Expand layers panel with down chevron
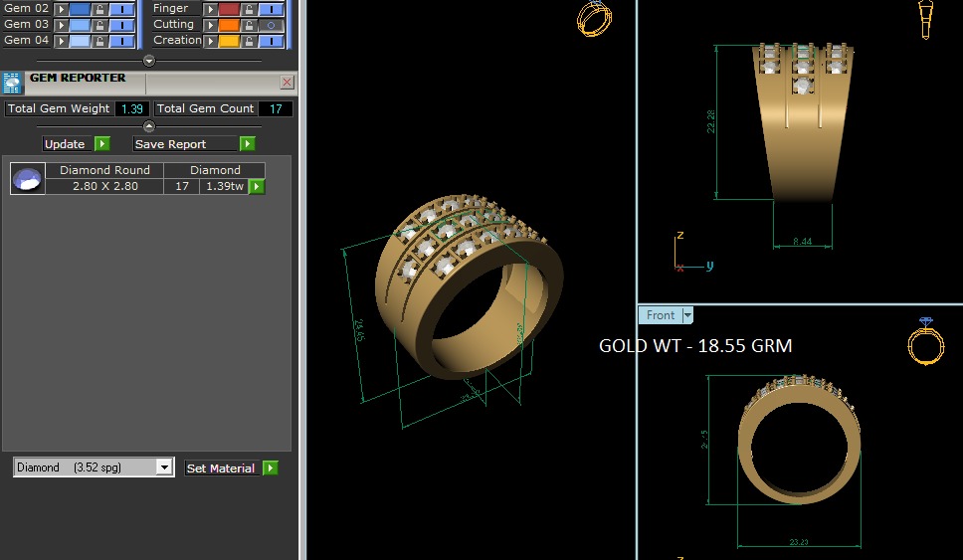Image resolution: width=963 pixels, height=560 pixels. [148, 61]
